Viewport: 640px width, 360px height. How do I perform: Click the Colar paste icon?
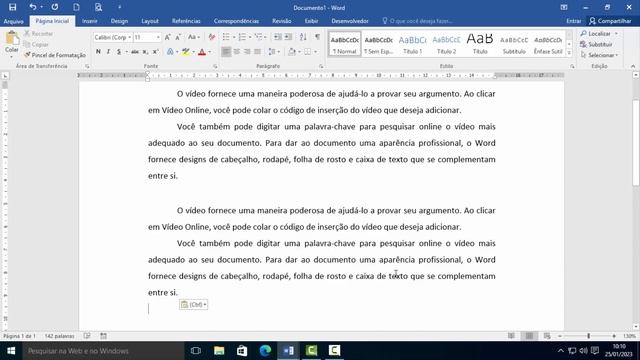coord(12,39)
